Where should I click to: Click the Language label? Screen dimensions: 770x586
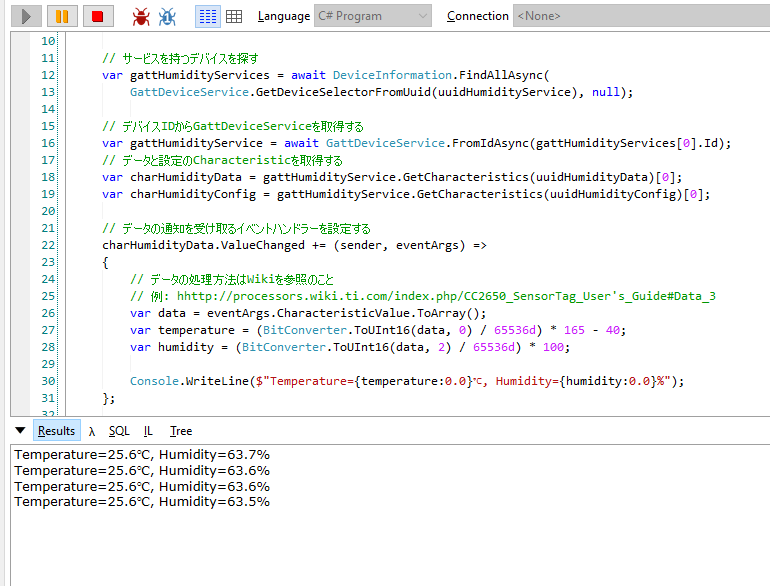point(284,16)
